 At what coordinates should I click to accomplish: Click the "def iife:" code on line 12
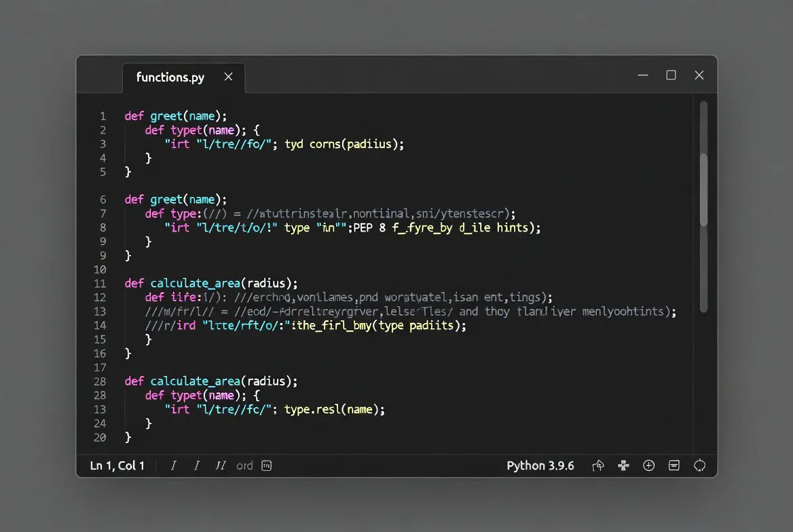tap(174, 298)
